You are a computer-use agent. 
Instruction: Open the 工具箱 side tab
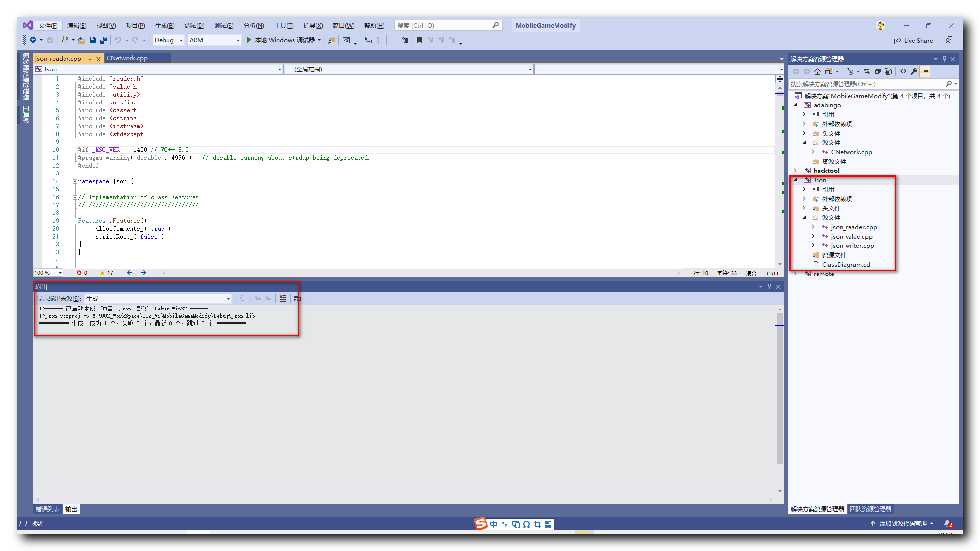point(26,115)
